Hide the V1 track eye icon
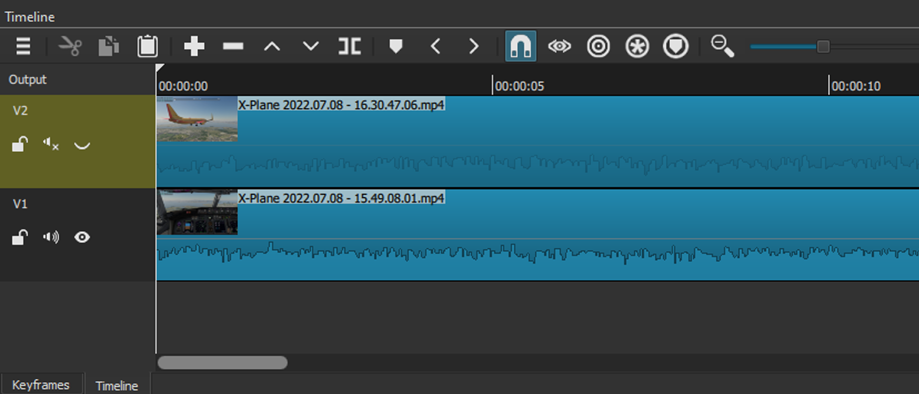Image resolution: width=919 pixels, height=394 pixels. click(x=82, y=237)
